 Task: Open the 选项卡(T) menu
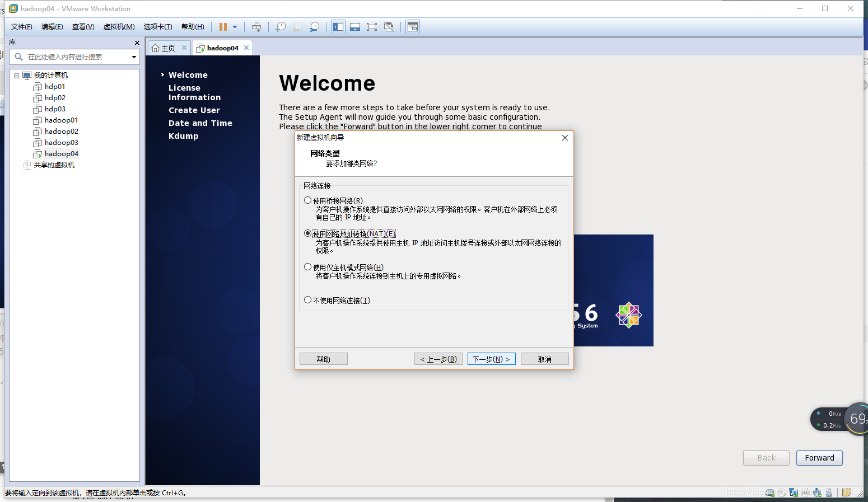point(158,27)
